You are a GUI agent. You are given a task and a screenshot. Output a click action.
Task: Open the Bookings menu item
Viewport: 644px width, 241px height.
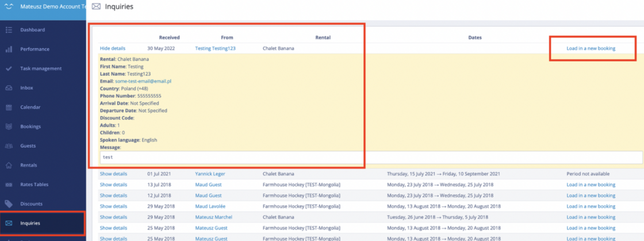pos(30,127)
